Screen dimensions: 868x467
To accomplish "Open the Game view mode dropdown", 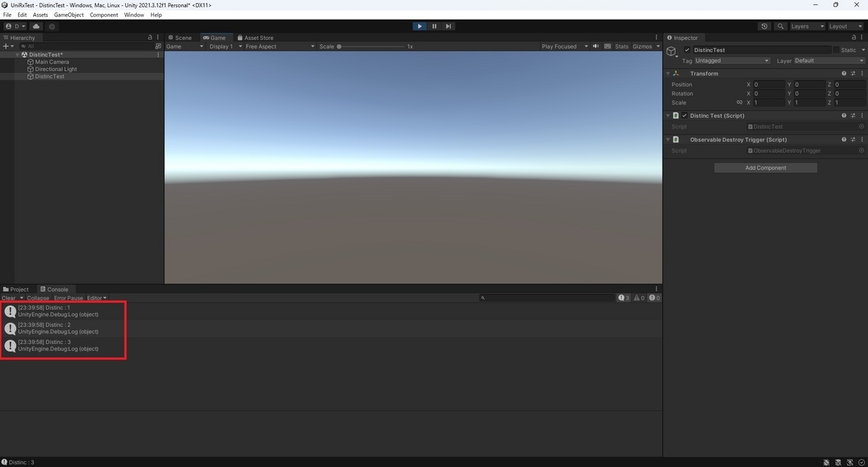I will (x=185, y=46).
